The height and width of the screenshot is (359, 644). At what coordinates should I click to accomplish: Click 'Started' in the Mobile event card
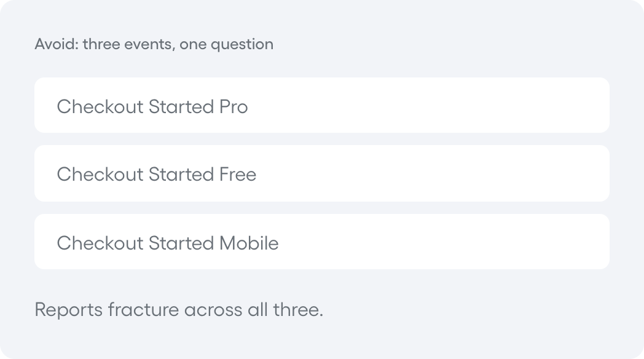pyautogui.click(x=181, y=243)
